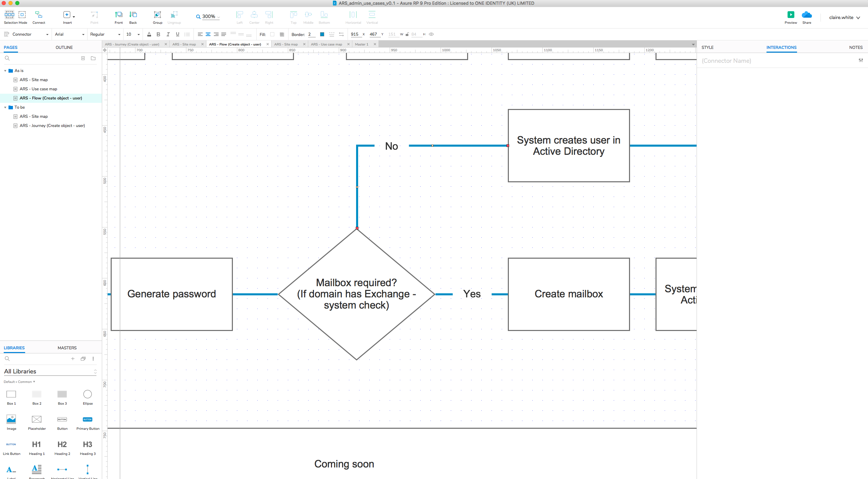The height and width of the screenshot is (479, 868).
Task: Click the blue border color swatch
Action: coord(322,34)
